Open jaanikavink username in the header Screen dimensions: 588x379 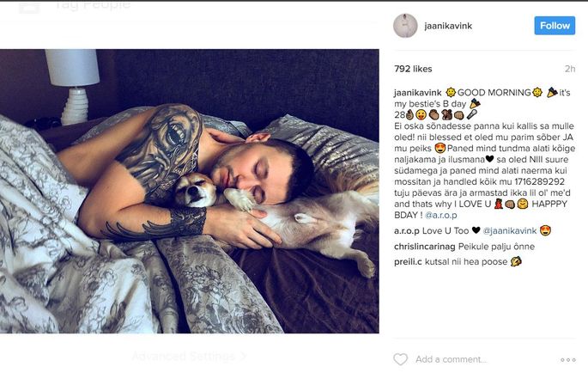[448, 26]
